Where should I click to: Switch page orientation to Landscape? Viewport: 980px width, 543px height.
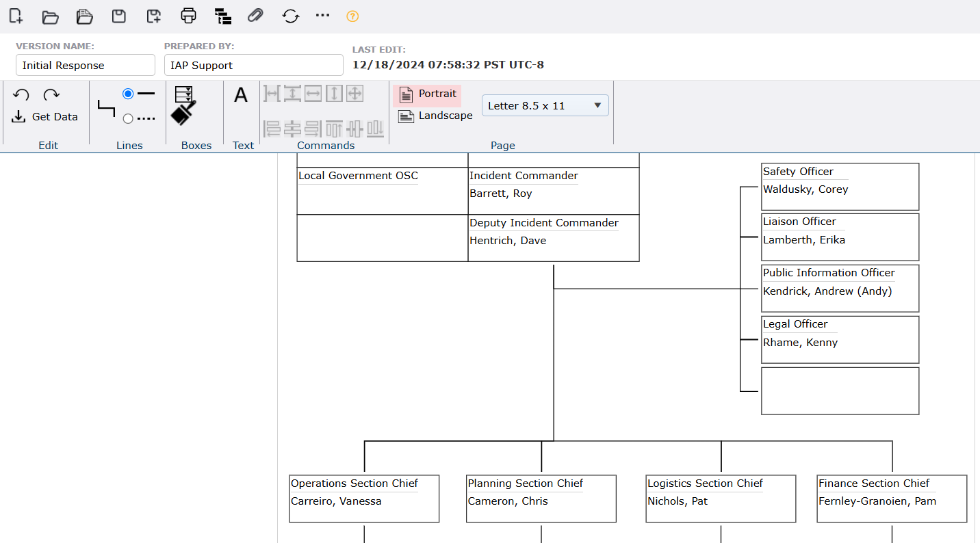pyautogui.click(x=436, y=116)
